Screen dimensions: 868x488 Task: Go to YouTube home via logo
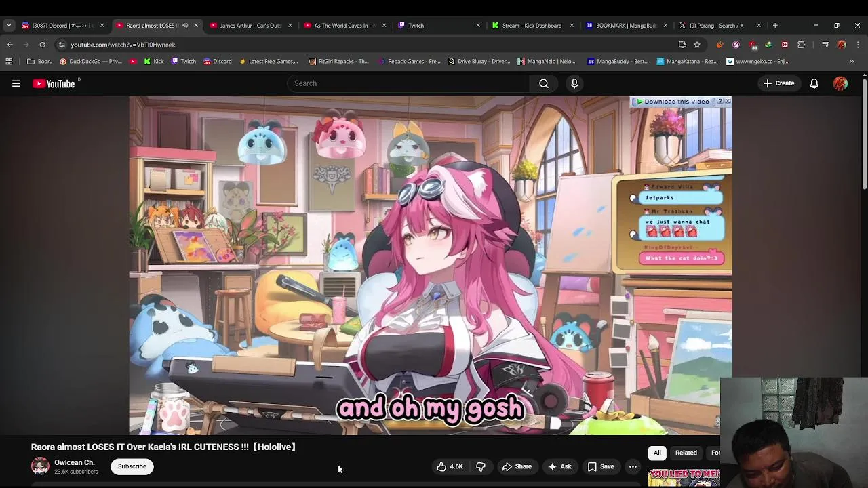[54, 83]
